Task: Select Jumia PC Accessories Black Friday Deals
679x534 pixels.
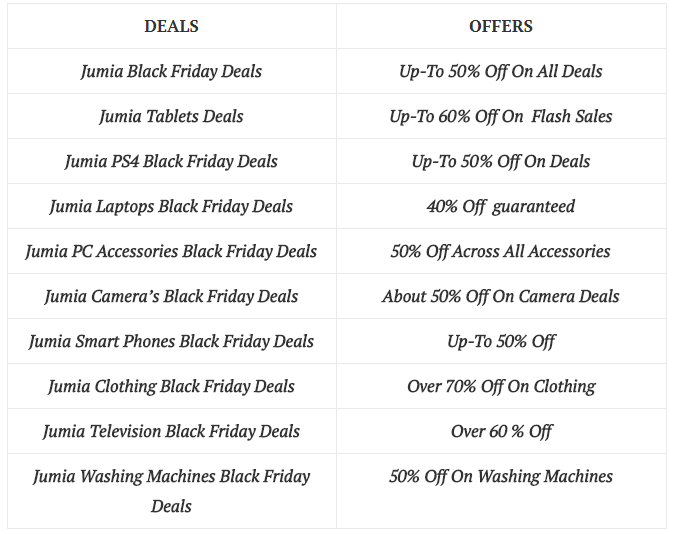Action: (x=171, y=251)
